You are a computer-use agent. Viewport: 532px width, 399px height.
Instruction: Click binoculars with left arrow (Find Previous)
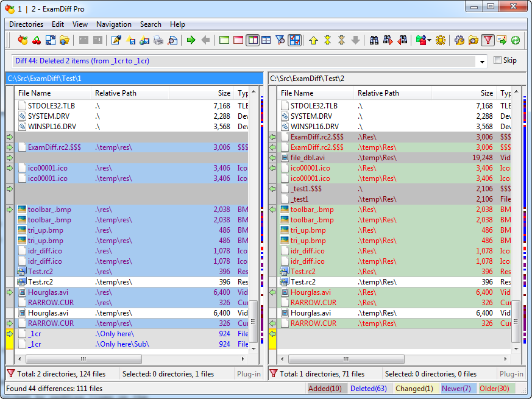point(402,40)
